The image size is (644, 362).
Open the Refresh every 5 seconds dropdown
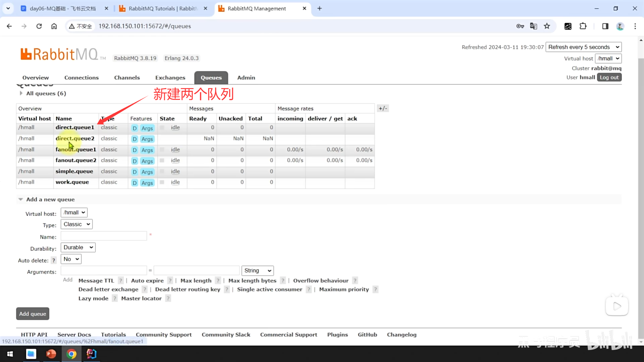pyautogui.click(x=583, y=47)
